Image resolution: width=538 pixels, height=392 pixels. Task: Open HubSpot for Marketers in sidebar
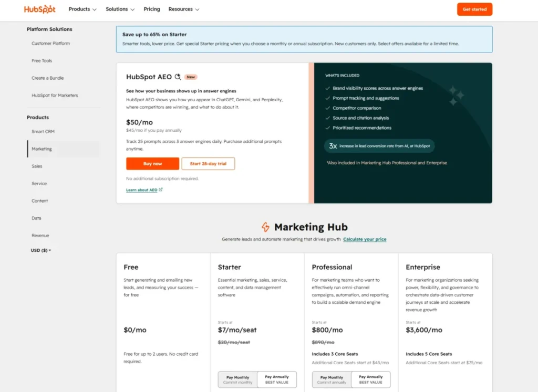55,96
